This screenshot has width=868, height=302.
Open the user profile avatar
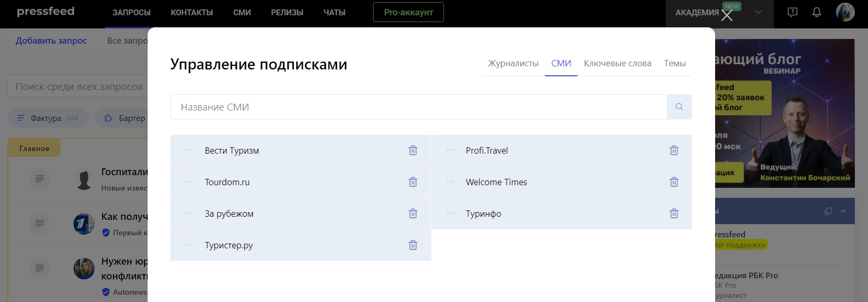pos(845,12)
